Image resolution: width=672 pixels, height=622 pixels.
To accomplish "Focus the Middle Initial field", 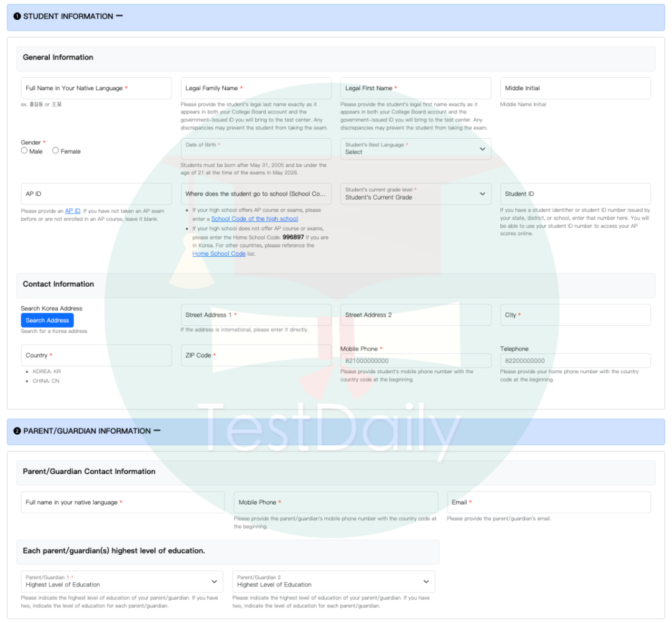I will pos(575,88).
